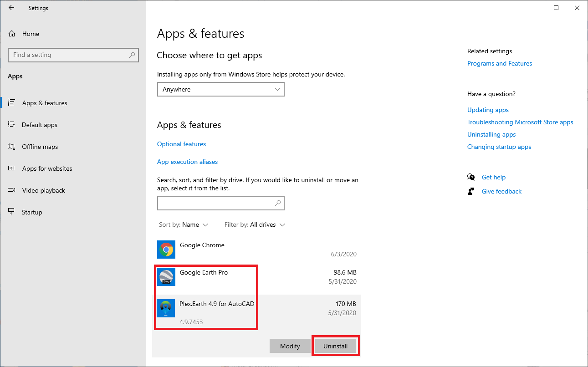Click the Google Earth Pro icon
The height and width of the screenshot is (367, 588).
[x=166, y=277]
